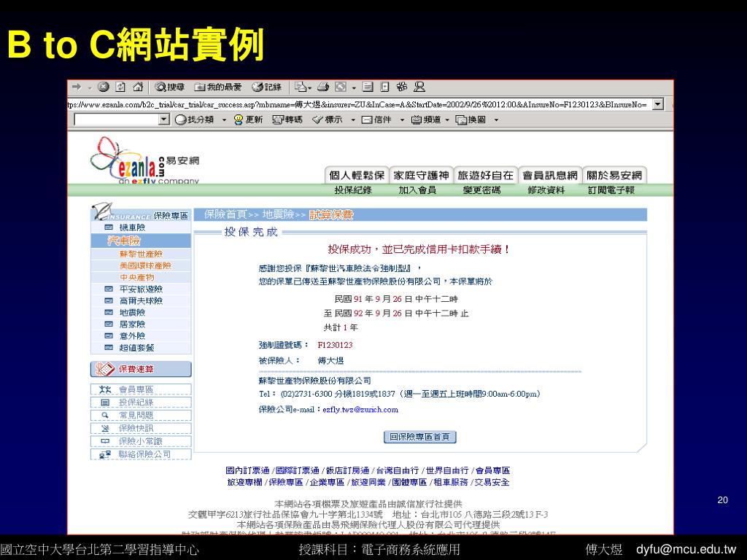Click the browser Forward arrow

click(76, 87)
